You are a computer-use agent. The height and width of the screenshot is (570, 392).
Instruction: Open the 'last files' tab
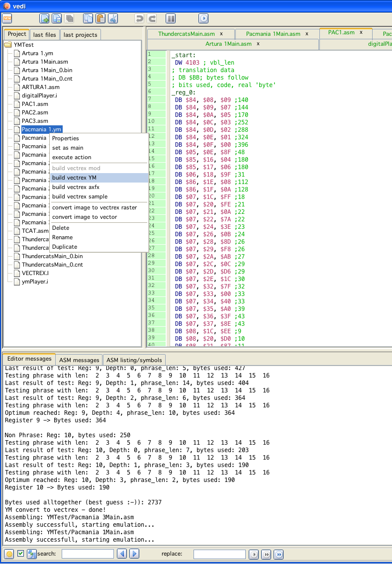coord(45,34)
